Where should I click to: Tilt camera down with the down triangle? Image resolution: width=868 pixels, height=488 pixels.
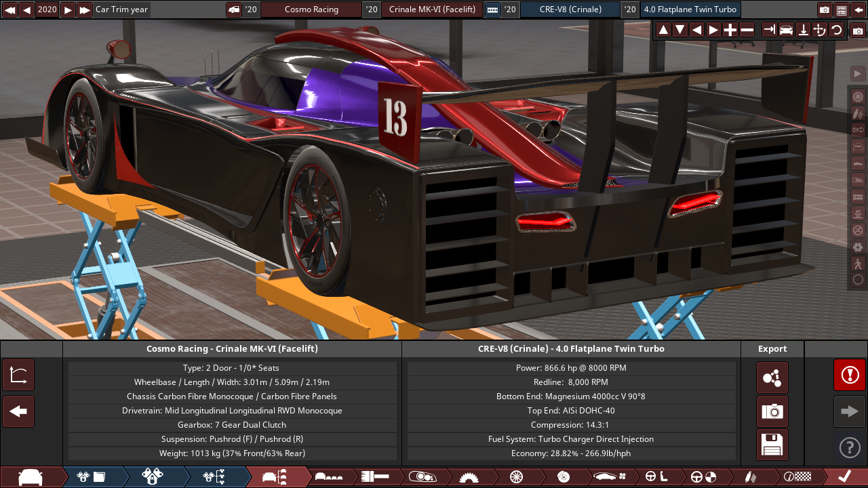coord(680,30)
